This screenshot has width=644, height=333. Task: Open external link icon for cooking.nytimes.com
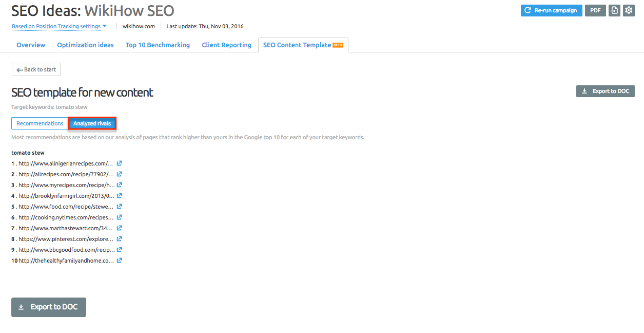(x=119, y=217)
